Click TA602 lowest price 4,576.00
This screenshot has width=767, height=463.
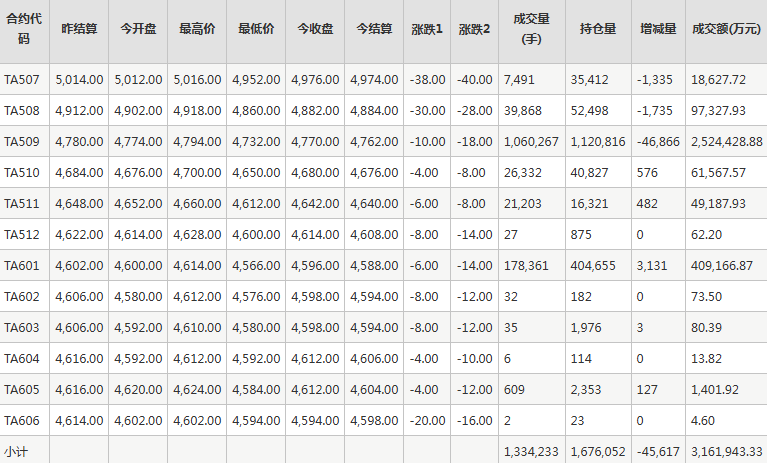point(256,297)
